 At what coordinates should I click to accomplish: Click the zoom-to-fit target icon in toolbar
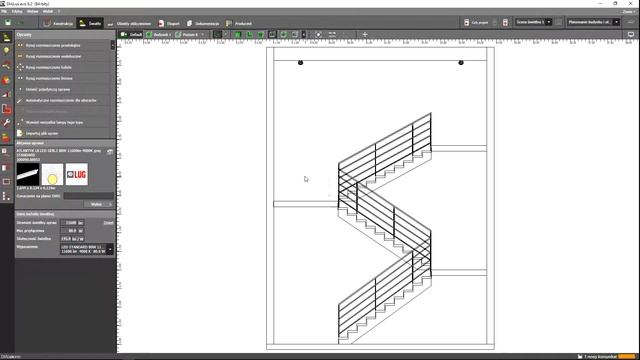tap(318, 35)
